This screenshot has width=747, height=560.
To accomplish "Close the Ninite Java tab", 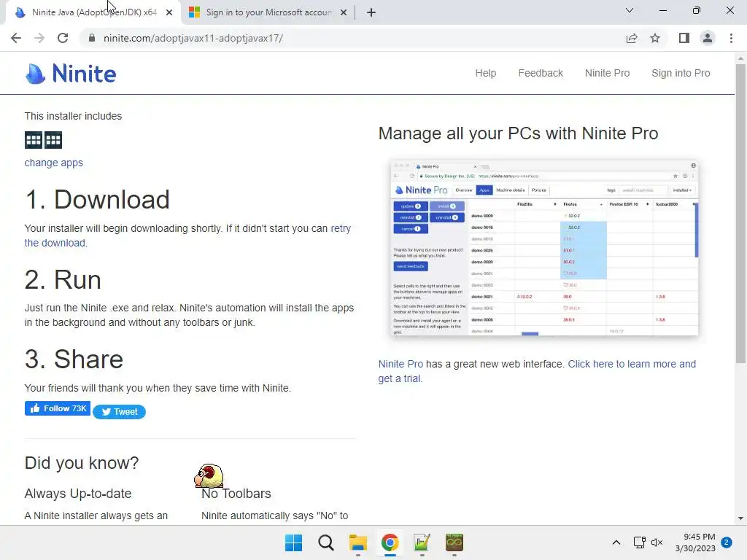I will pos(169,12).
